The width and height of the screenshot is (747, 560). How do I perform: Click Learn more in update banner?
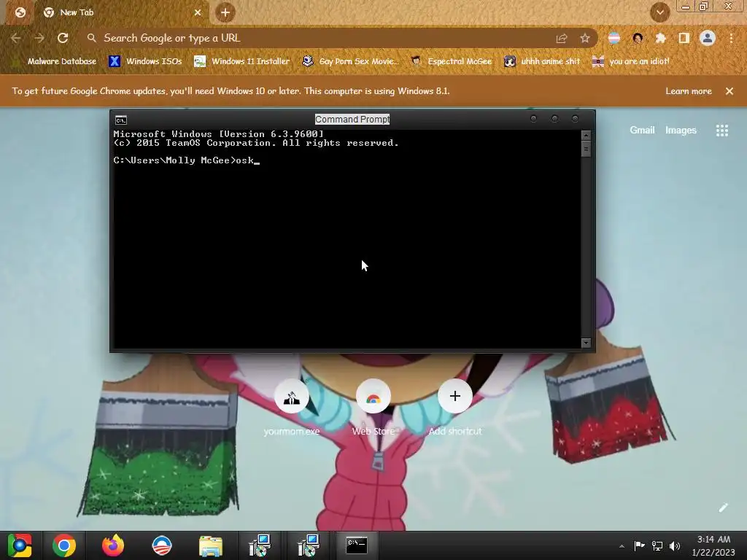(689, 91)
